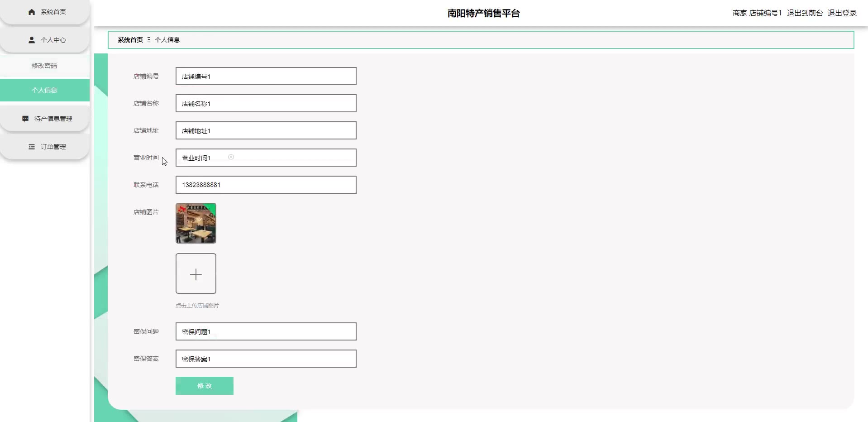Focus the 密保问题 input field

click(x=266, y=331)
